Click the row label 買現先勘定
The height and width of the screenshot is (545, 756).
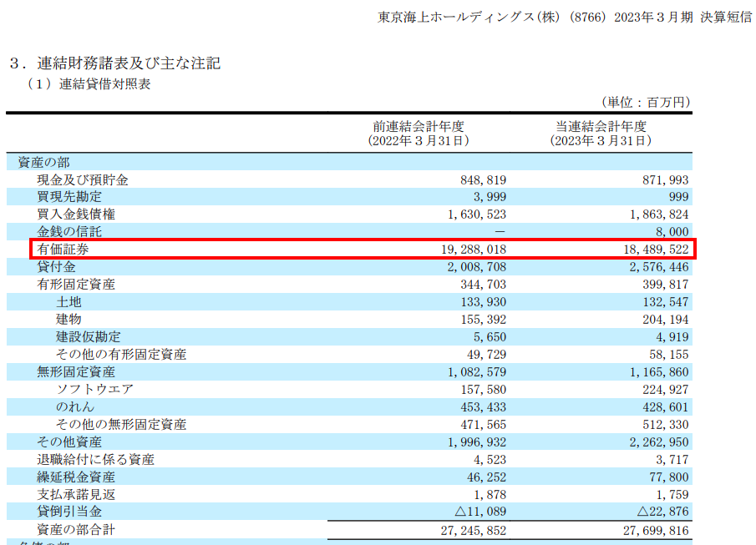[x=69, y=197]
